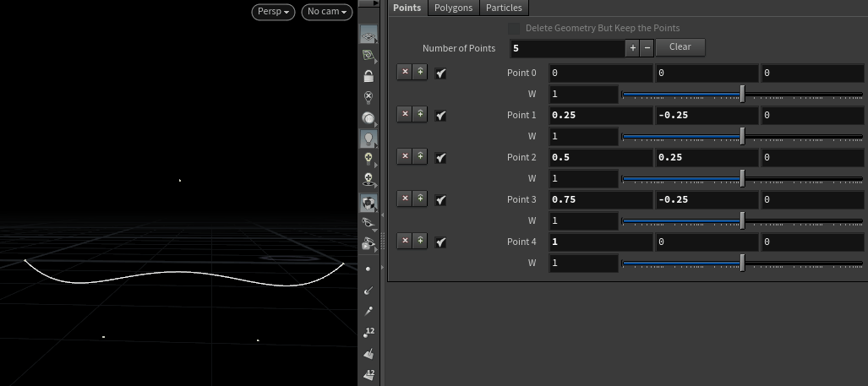
Task: Switch to the Polygons tab
Action: [x=453, y=8]
